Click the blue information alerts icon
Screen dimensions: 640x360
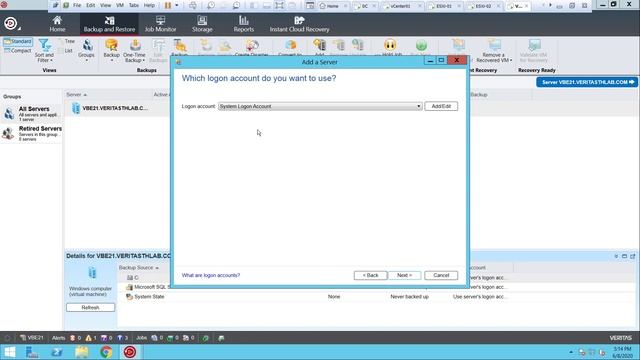click(x=120, y=338)
